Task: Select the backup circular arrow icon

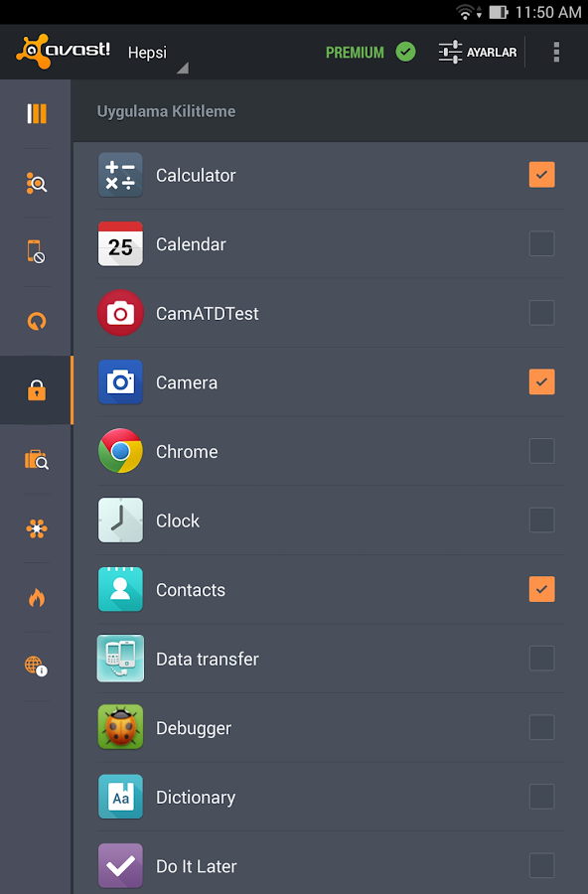Action: click(x=36, y=321)
